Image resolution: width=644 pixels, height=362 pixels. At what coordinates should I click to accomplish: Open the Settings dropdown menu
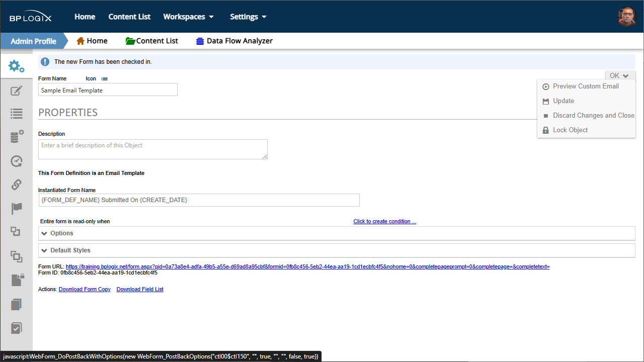coord(248,17)
